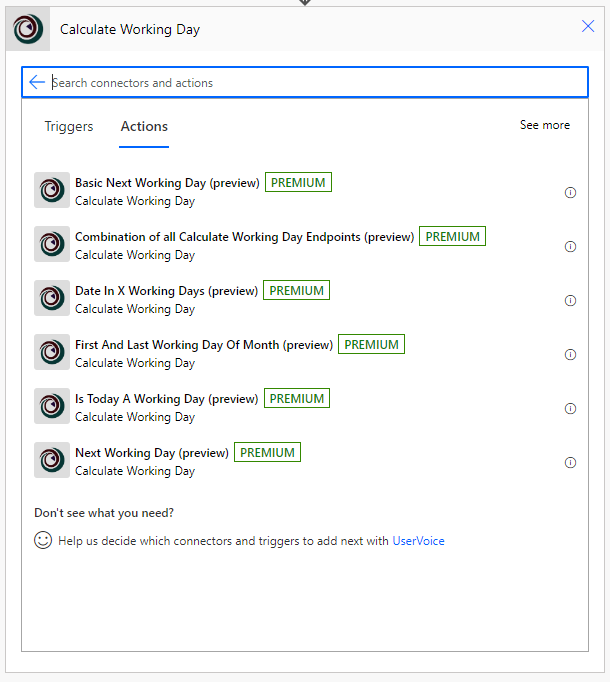Click the Basic Next Working Day connector icon
Image resolution: width=610 pixels, height=682 pixels.
(52, 190)
